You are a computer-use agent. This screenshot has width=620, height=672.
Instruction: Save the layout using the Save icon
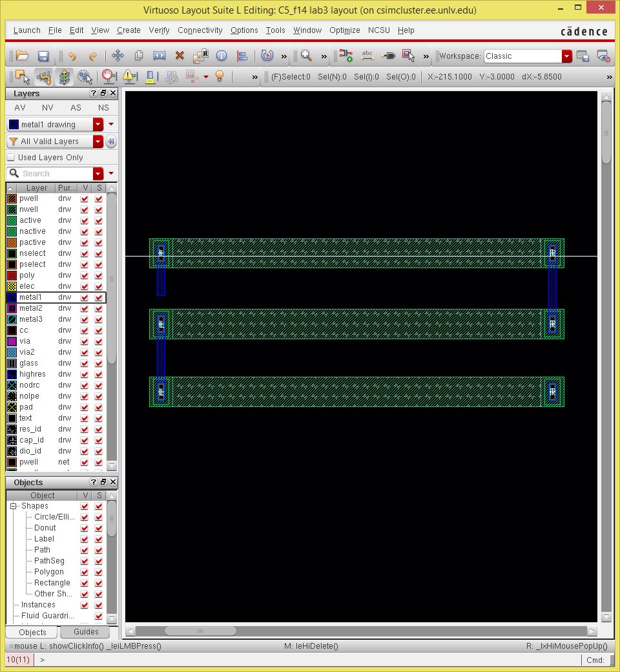(43, 56)
